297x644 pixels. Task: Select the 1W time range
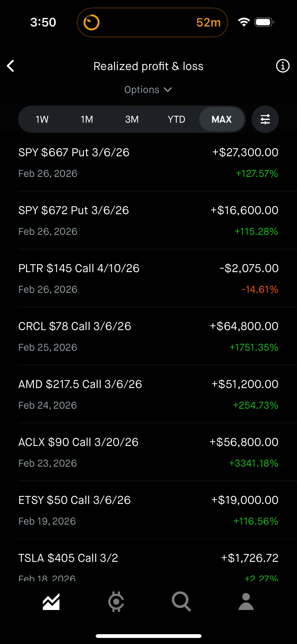(x=42, y=119)
